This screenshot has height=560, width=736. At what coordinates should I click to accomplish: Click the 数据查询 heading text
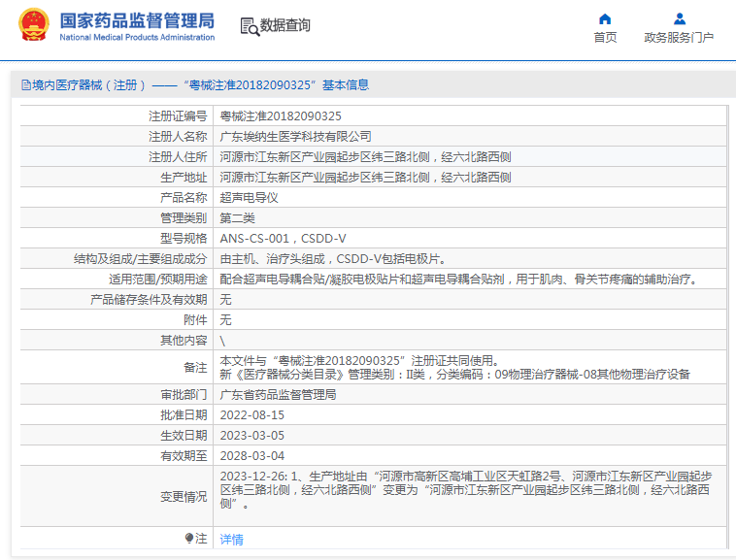coord(285,25)
